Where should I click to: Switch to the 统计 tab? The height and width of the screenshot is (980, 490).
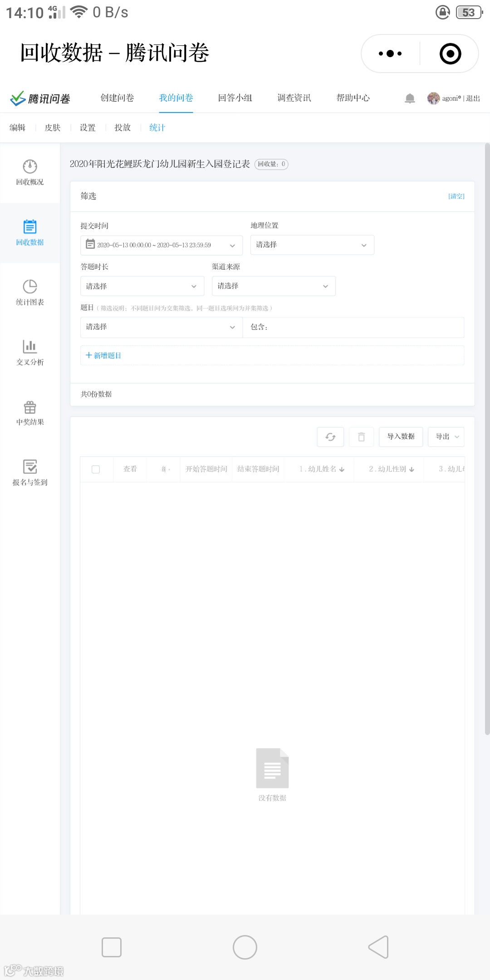click(157, 127)
